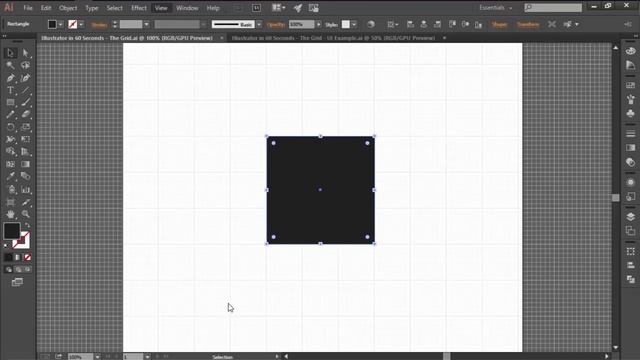Open the Effect menu
The height and width of the screenshot is (360, 640).
139,8
